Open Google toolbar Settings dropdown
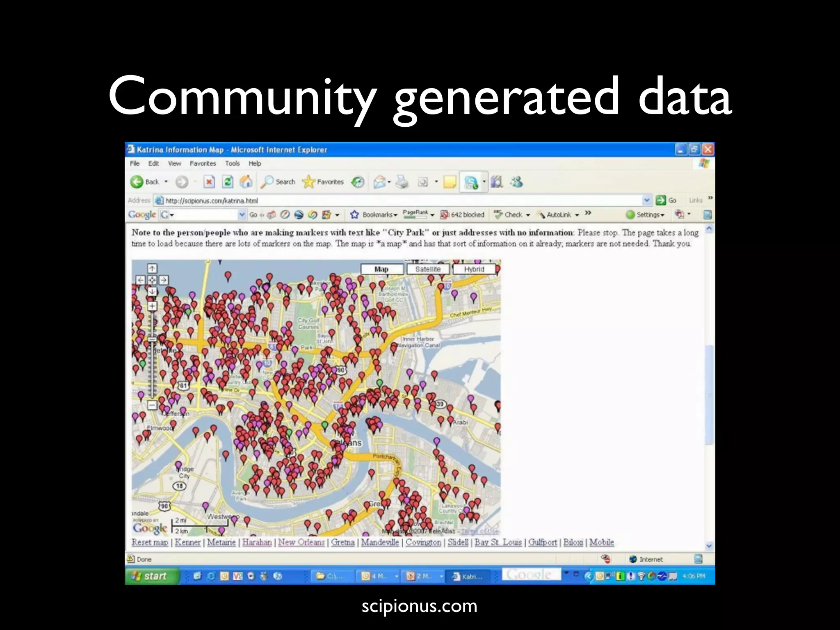The height and width of the screenshot is (630, 840). click(645, 215)
